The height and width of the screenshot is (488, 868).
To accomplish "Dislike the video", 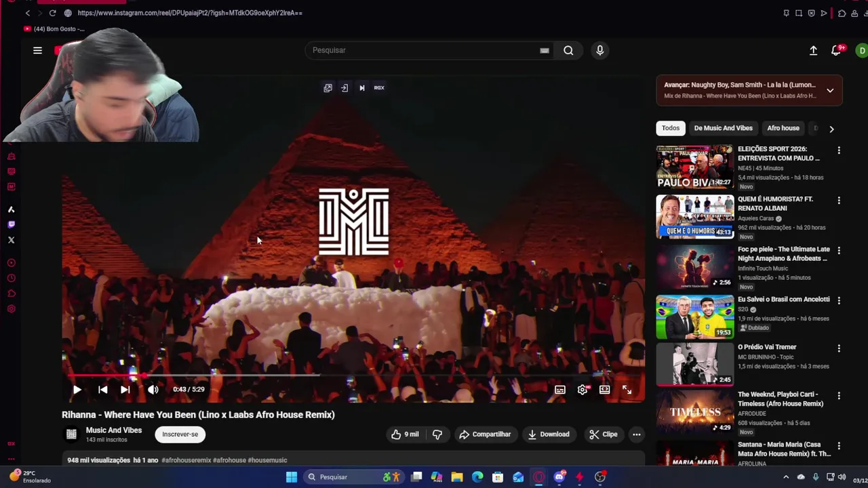I will 437,434.
